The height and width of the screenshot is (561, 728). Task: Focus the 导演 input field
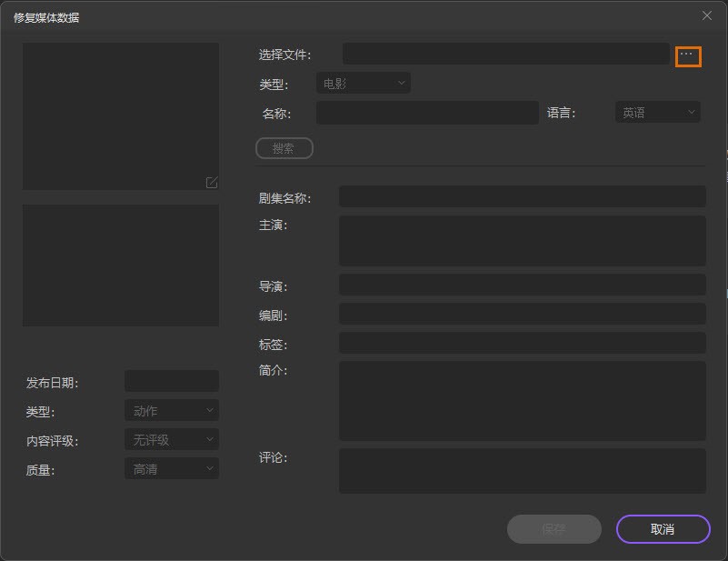(522, 286)
